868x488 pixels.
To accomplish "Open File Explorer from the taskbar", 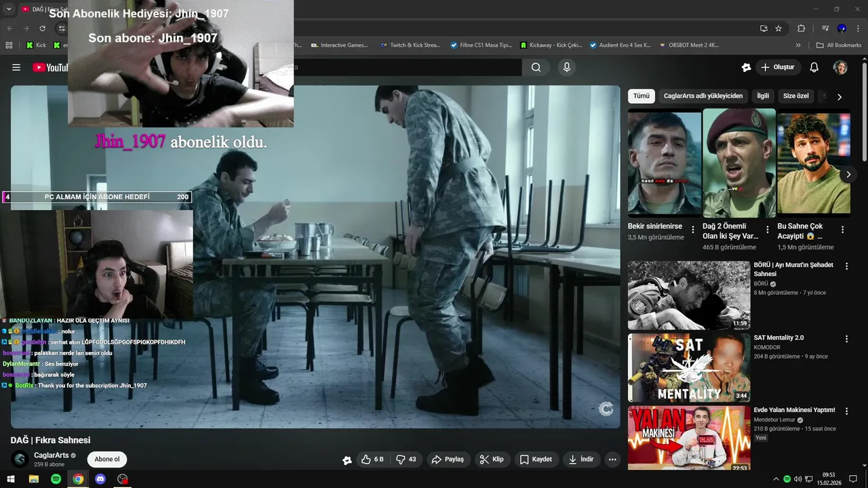I will coord(33,479).
